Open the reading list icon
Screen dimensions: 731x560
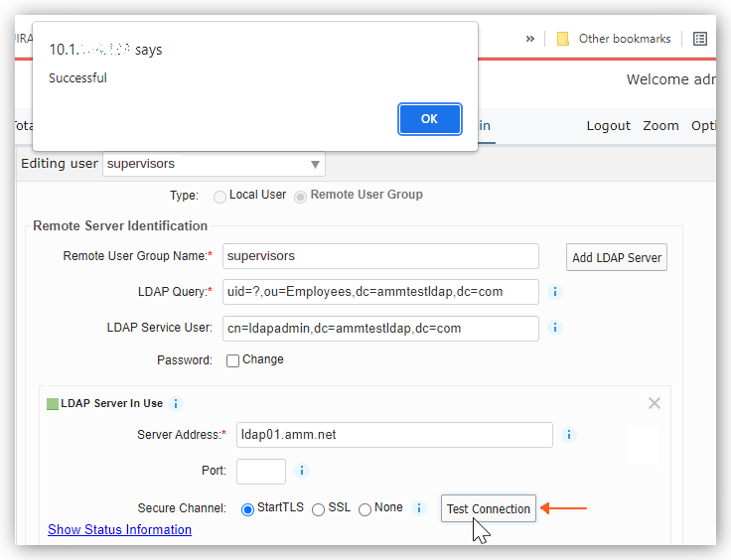tap(700, 39)
